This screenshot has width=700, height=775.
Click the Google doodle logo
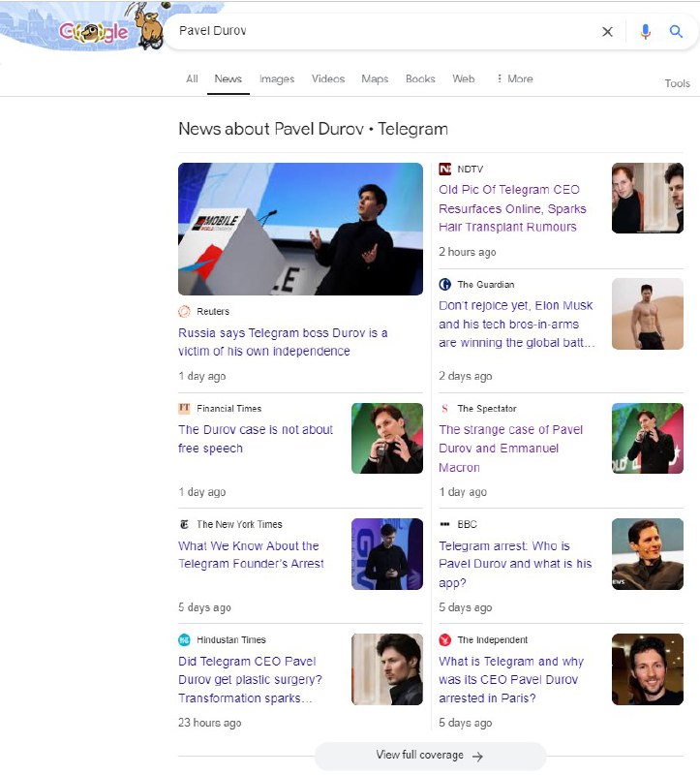94,32
